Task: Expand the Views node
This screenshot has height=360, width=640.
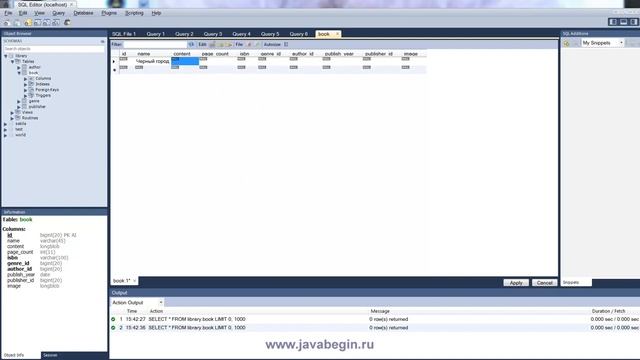Action: click(12, 112)
